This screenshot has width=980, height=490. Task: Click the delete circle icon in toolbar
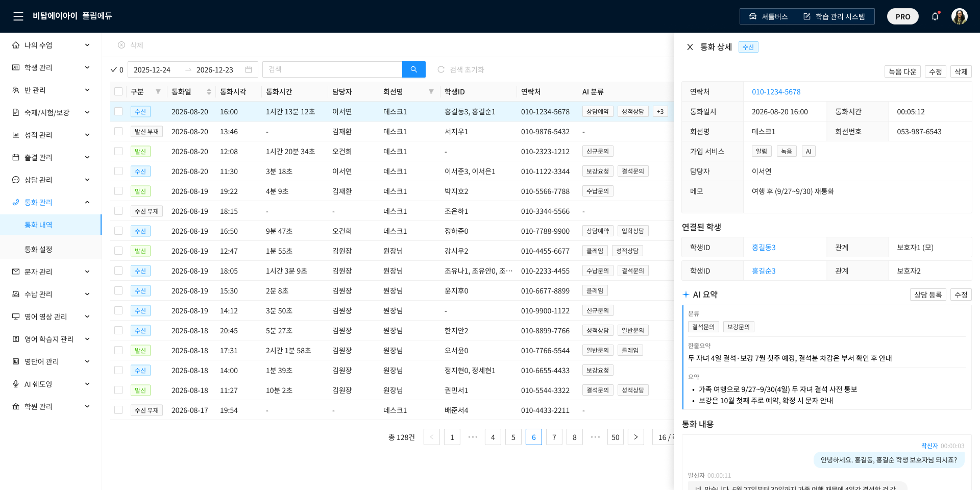(121, 45)
